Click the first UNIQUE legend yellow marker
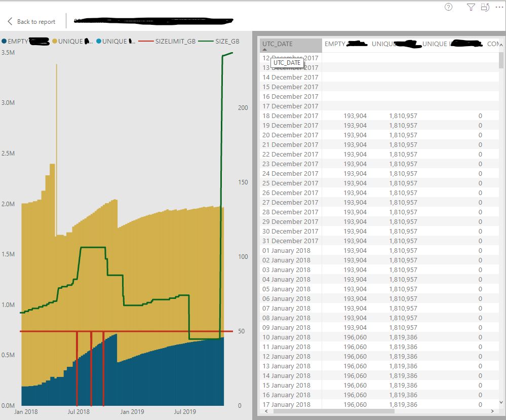 pos(55,42)
